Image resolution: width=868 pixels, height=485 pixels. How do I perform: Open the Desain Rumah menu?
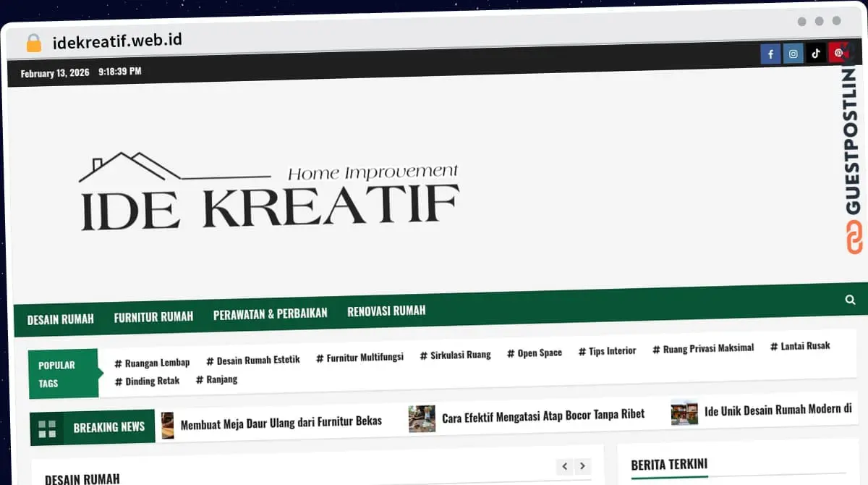click(61, 319)
